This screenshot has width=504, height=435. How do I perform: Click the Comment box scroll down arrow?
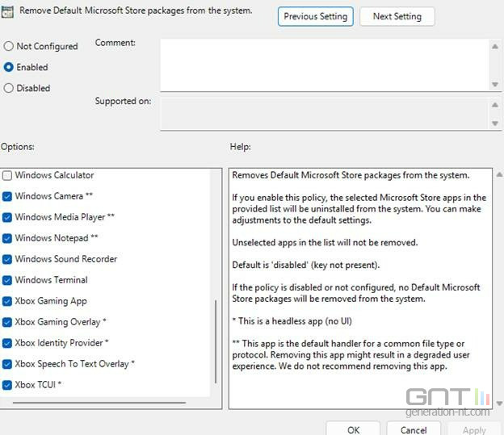point(495,85)
